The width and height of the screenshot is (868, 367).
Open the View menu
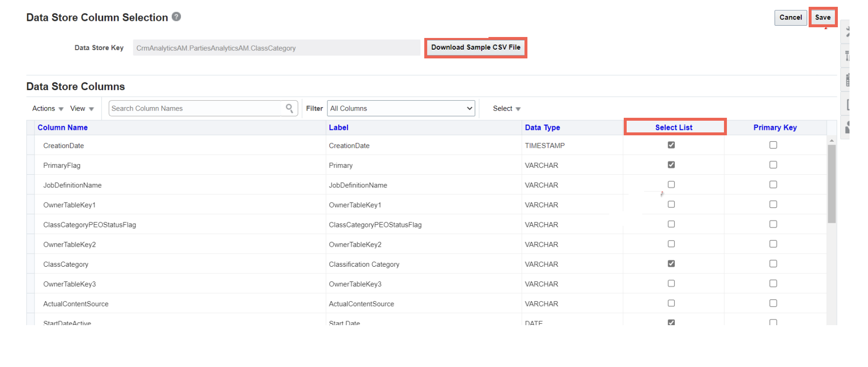click(x=82, y=109)
